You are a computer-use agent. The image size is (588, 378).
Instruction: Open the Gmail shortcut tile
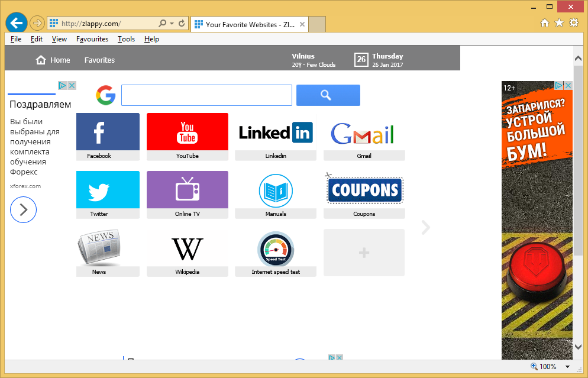364,134
